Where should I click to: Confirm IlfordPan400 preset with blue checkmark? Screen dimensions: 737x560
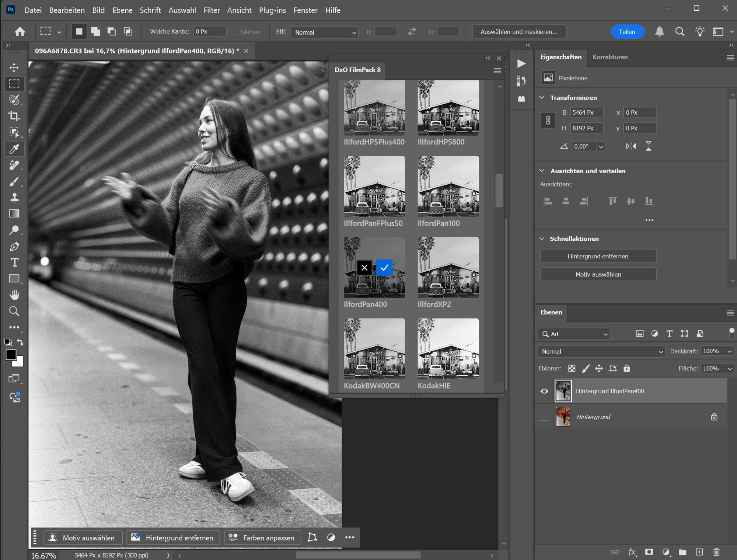pyautogui.click(x=384, y=268)
